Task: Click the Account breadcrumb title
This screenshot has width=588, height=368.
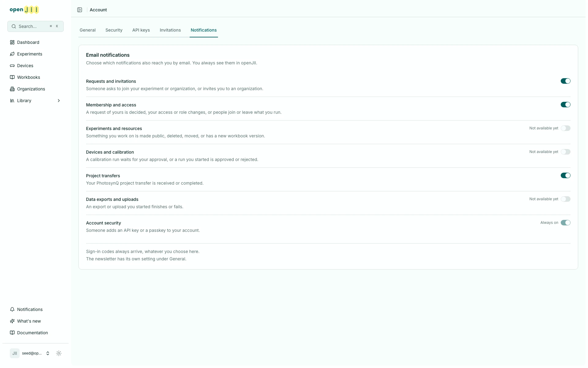Action: [x=98, y=10]
